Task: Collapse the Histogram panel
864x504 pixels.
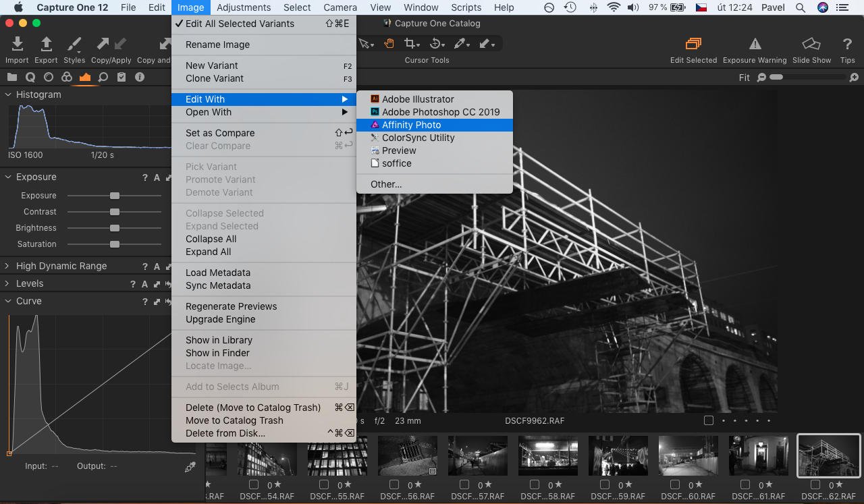Action: (8, 95)
